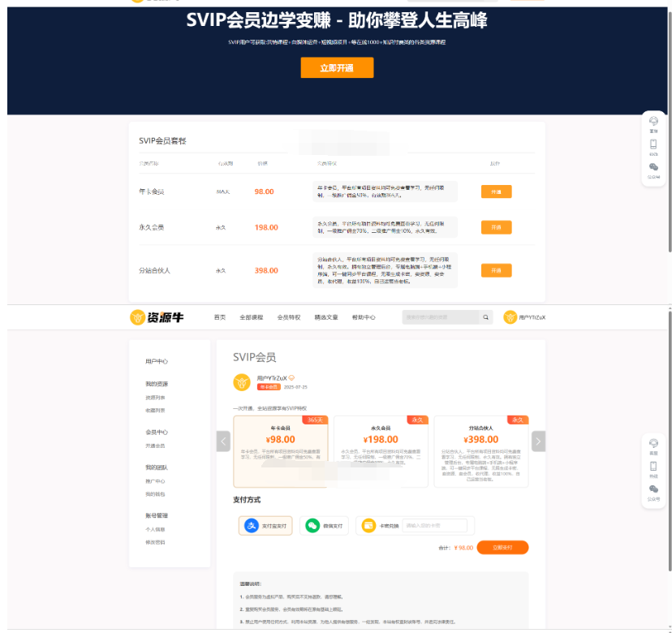672x633 pixels.
Task: Click the left chevron of the membership carousel
Action: (223, 441)
